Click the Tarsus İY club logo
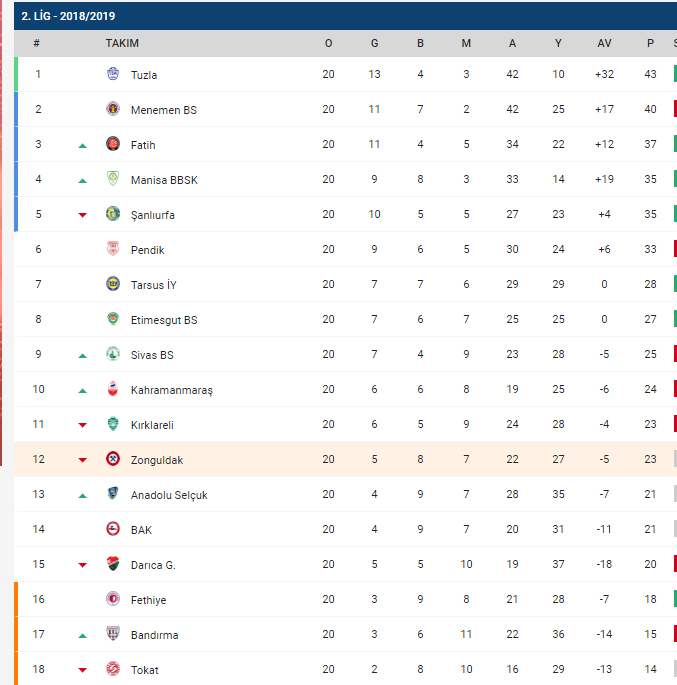This screenshot has height=685, width=677. [x=113, y=284]
